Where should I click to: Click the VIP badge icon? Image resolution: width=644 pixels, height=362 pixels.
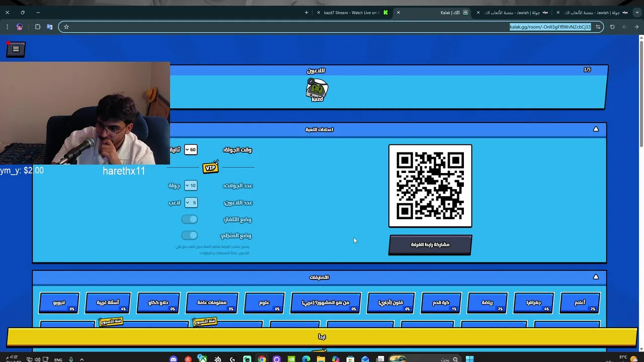point(210,167)
